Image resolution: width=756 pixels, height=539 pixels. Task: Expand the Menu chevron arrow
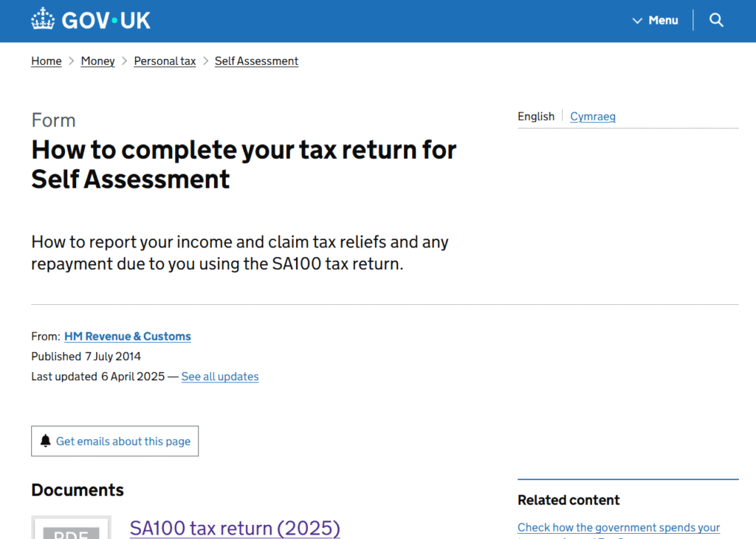[637, 21]
